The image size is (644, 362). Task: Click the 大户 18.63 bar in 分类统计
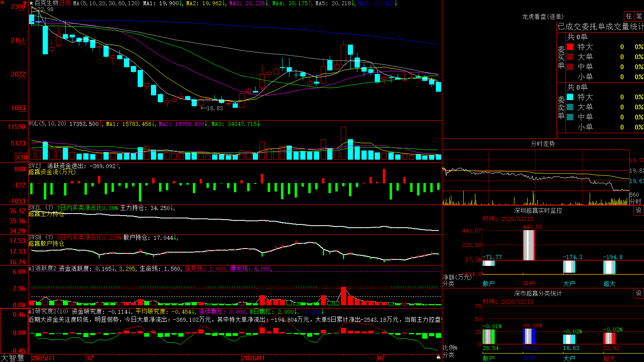coord(569,339)
